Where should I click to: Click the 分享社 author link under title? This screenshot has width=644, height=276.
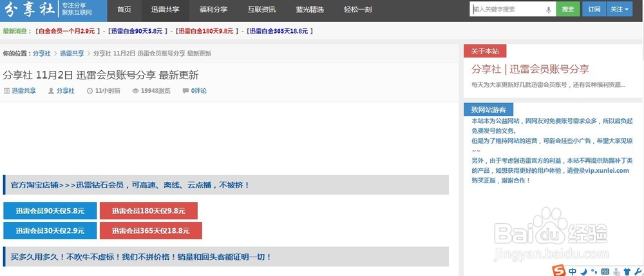[66, 91]
